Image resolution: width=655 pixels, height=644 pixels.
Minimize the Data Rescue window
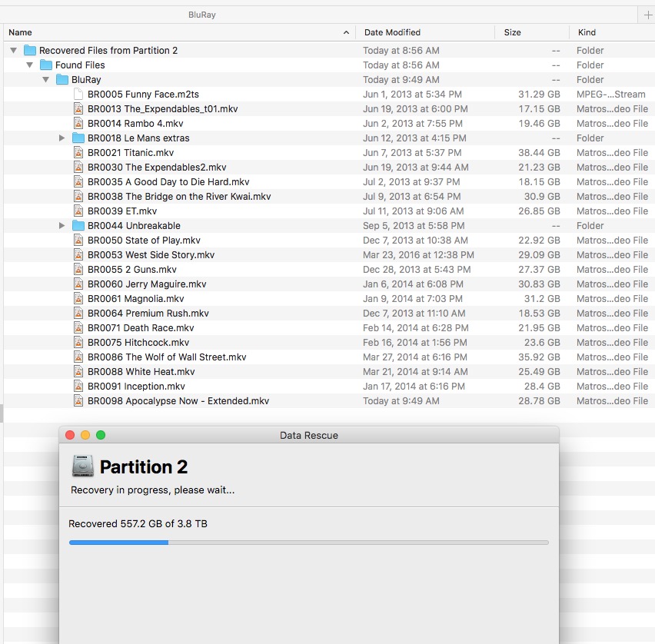coord(85,435)
